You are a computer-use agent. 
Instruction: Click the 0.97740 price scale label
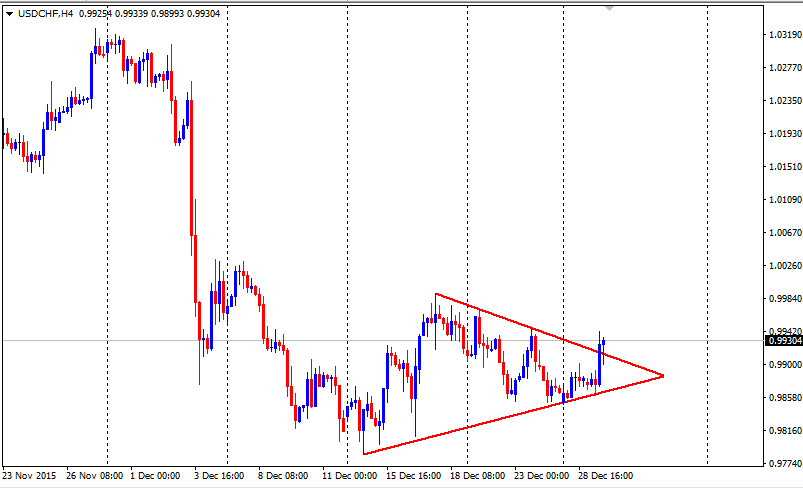click(x=785, y=463)
